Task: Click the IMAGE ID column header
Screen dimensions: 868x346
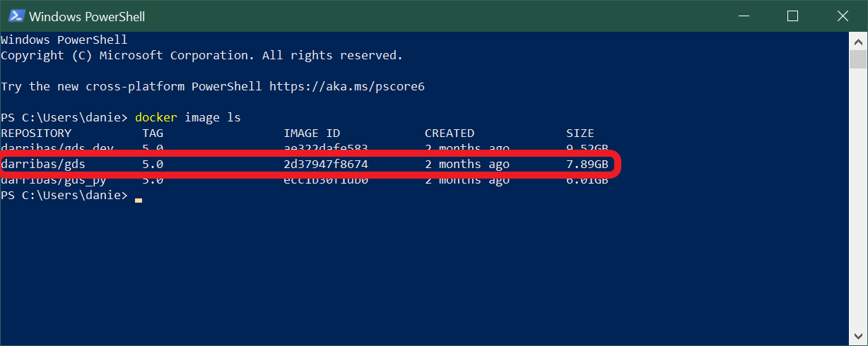Action: [x=312, y=133]
